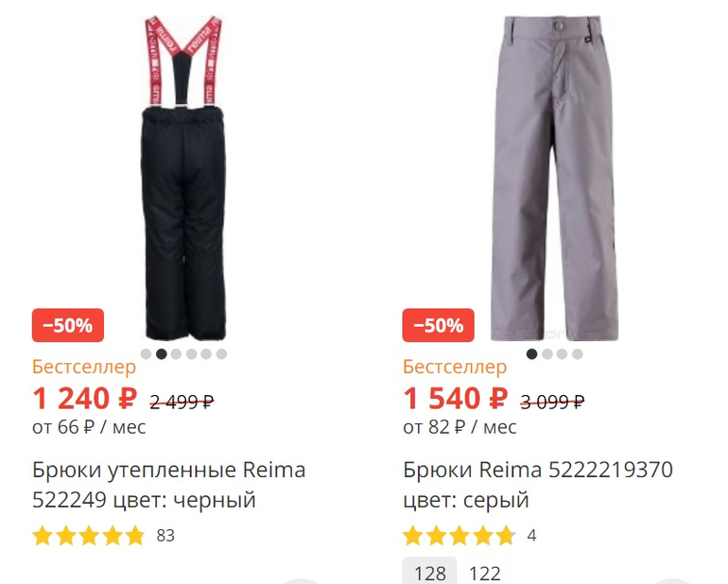Open the black Reima insulated pants photo

coord(184,179)
